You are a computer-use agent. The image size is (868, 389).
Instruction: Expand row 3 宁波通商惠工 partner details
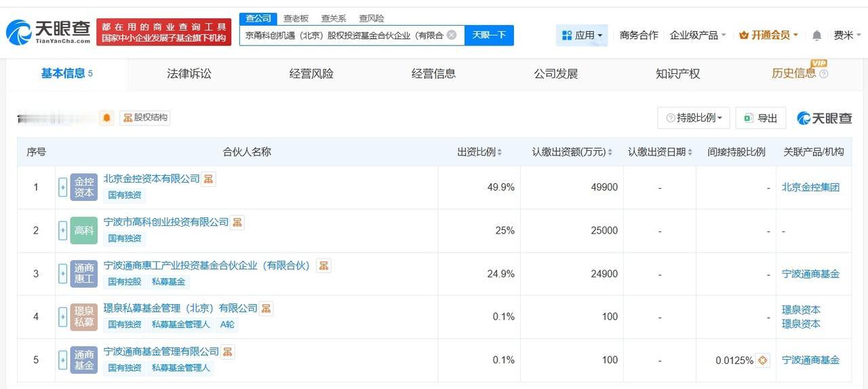pos(63,274)
